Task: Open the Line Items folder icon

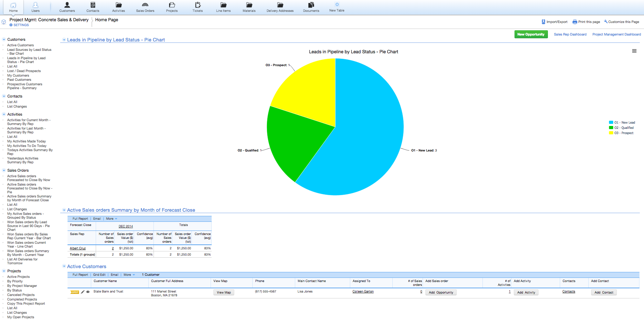Action: 223,5
